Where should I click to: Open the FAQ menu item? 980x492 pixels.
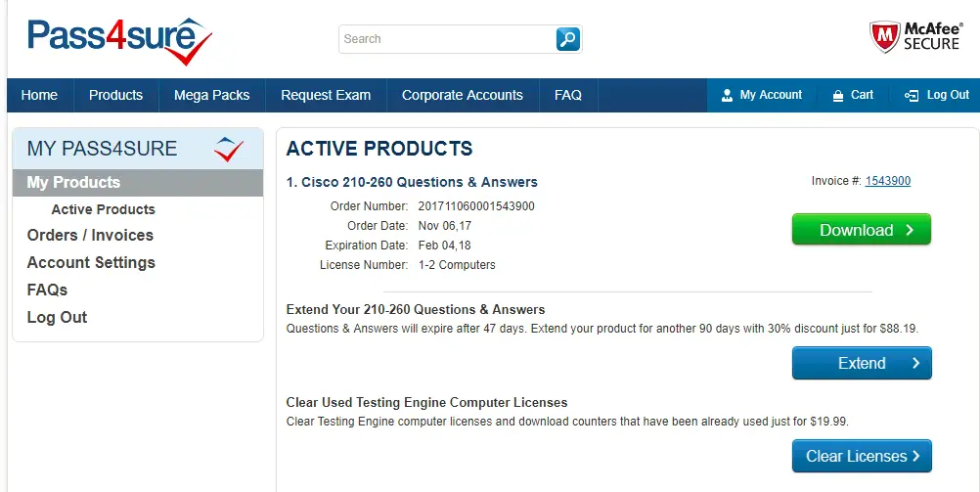coord(568,95)
